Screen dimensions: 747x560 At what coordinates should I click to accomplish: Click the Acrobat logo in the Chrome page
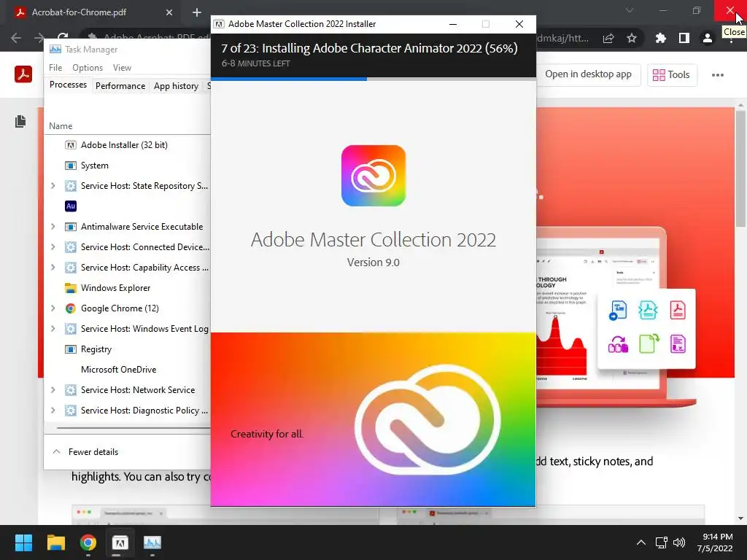(23, 74)
